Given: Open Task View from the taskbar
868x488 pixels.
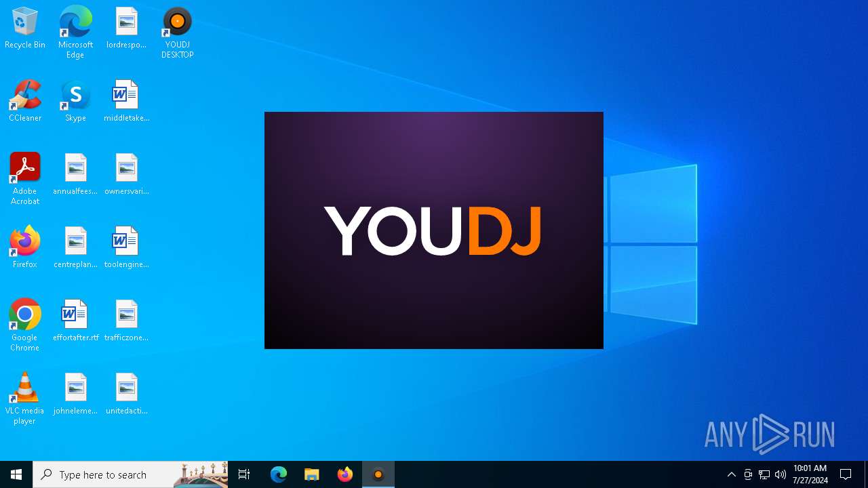Looking at the screenshot, I should pos(244,474).
